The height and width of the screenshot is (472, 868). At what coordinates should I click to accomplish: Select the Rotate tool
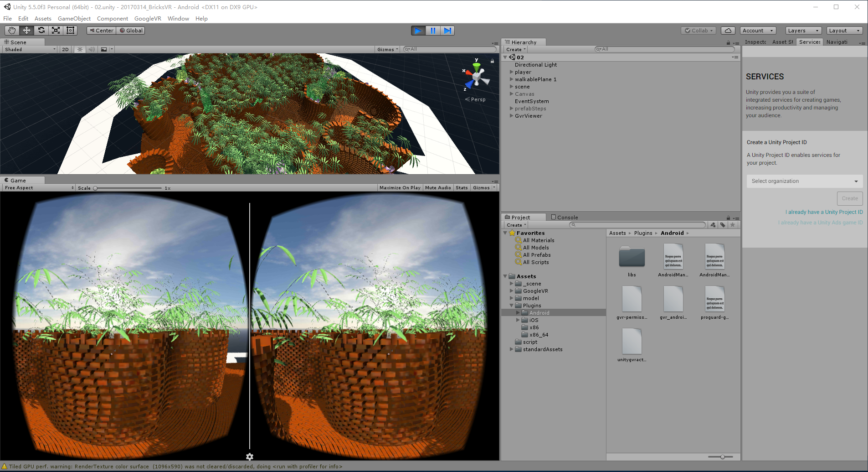41,31
